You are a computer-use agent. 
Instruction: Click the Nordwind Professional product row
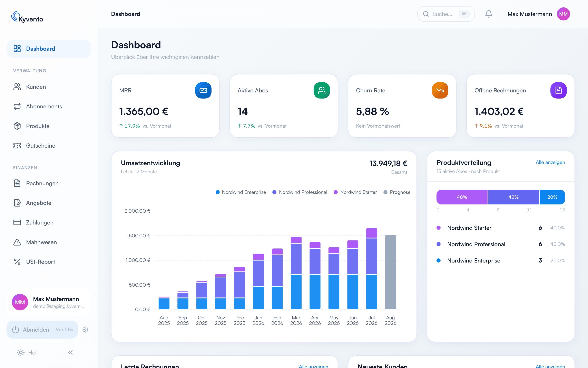click(501, 244)
